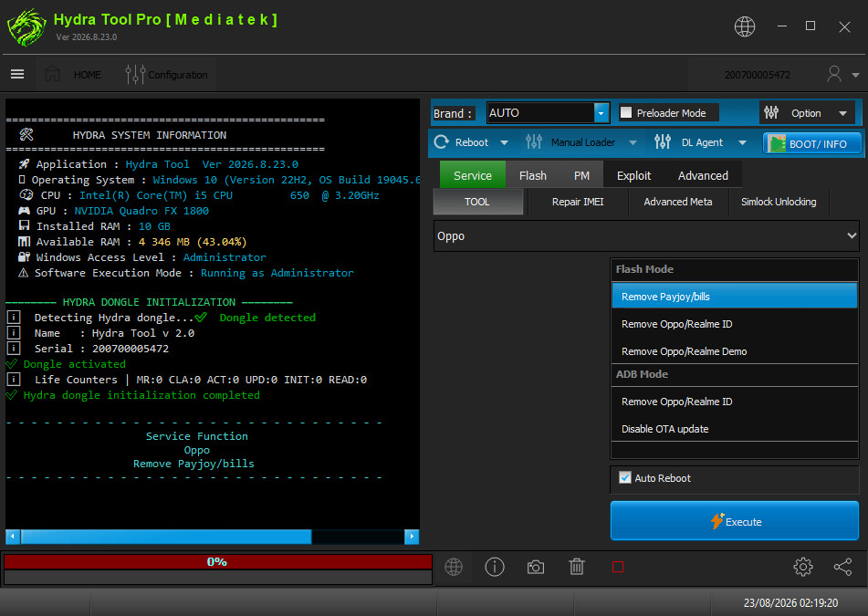Click the BOOT/ INFO button

point(812,144)
